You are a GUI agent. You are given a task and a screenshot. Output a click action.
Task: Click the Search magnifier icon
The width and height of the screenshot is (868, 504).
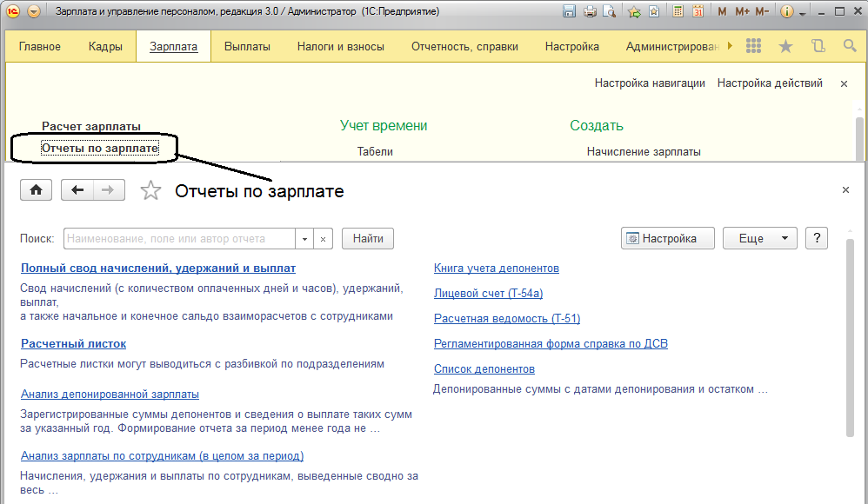tap(850, 46)
